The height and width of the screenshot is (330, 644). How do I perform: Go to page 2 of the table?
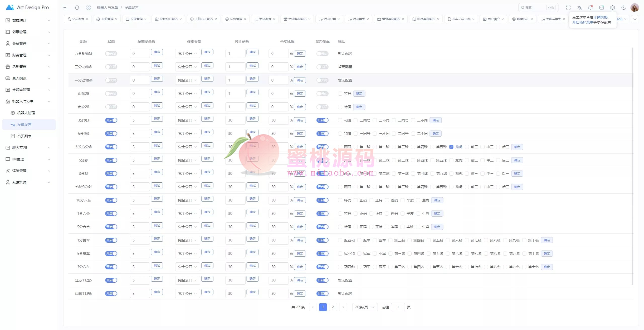tap(333, 307)
